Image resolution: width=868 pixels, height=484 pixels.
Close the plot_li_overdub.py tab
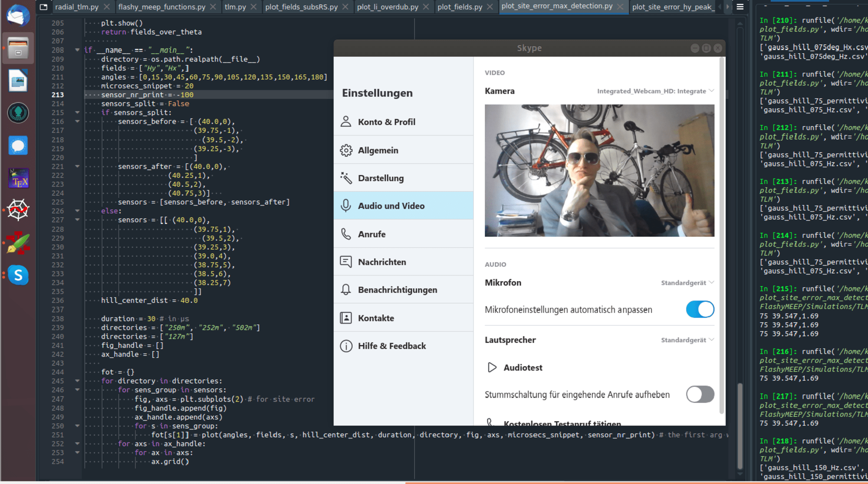(426, 7)
